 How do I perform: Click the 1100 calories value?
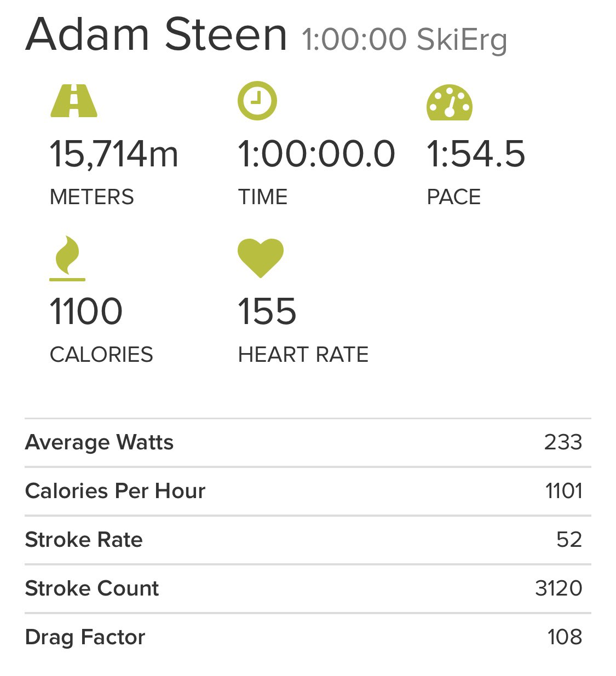coord(86,311)
